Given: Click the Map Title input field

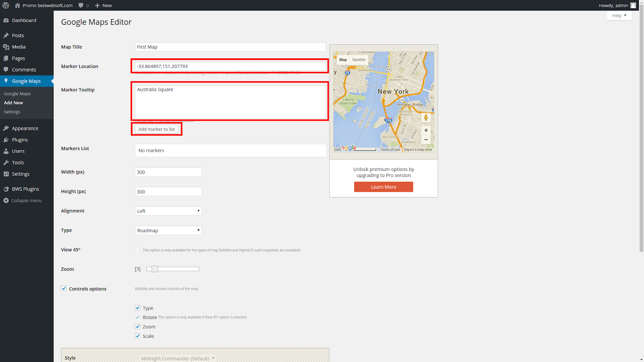Looking at the screenshot, I should (230, 47).
